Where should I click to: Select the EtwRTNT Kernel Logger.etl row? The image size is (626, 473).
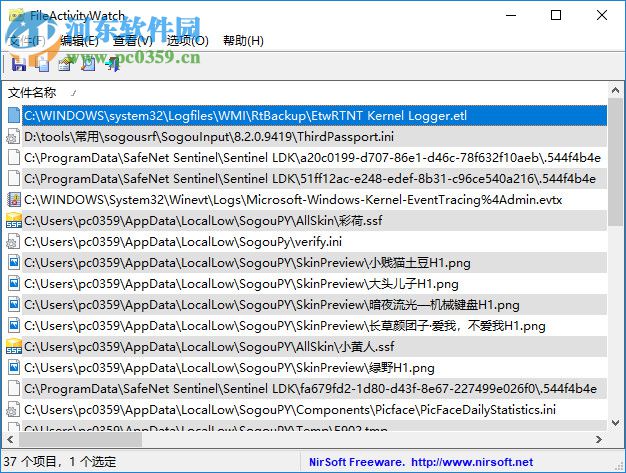(314, 116)
